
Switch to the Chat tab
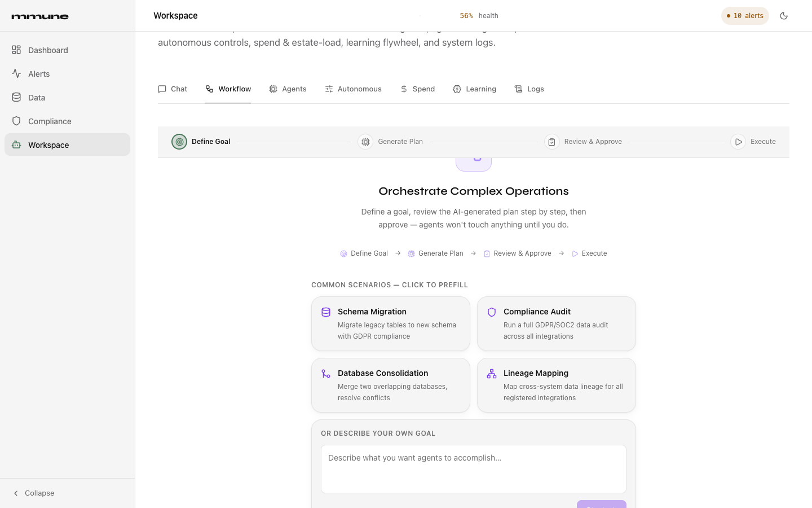[x=173, y=89]
